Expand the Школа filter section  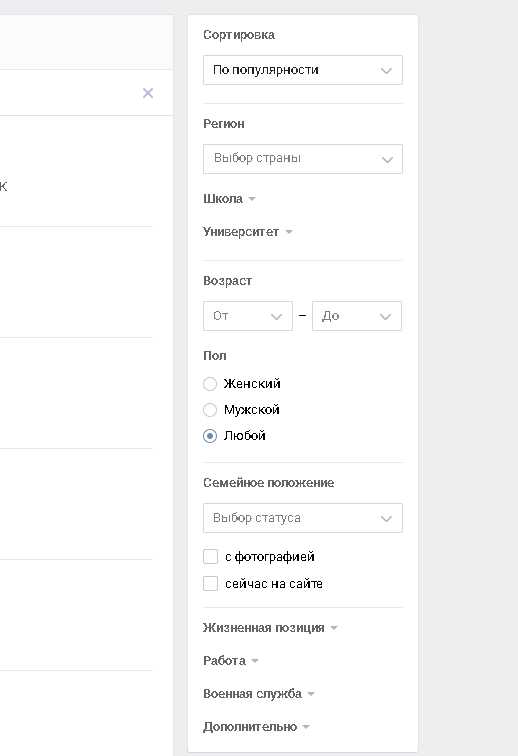(x=229, y=199)
